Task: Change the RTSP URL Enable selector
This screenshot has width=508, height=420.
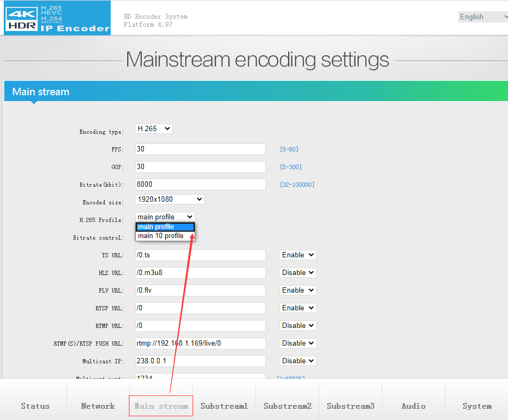Action: (x=298, y=308)
